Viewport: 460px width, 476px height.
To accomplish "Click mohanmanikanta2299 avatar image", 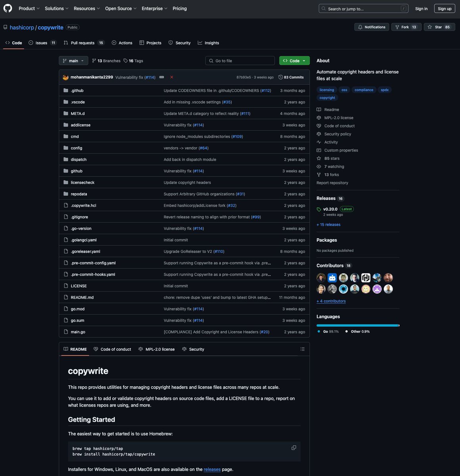I will 65,77.
